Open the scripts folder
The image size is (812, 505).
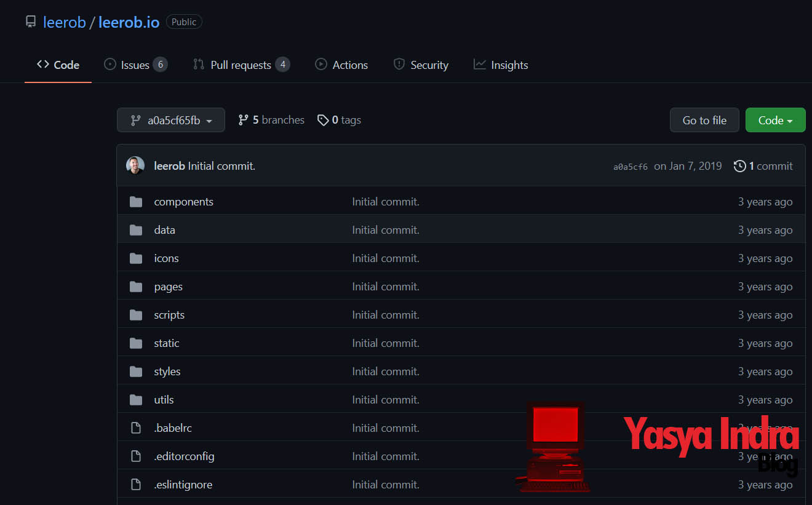click(x=169, y=315)
